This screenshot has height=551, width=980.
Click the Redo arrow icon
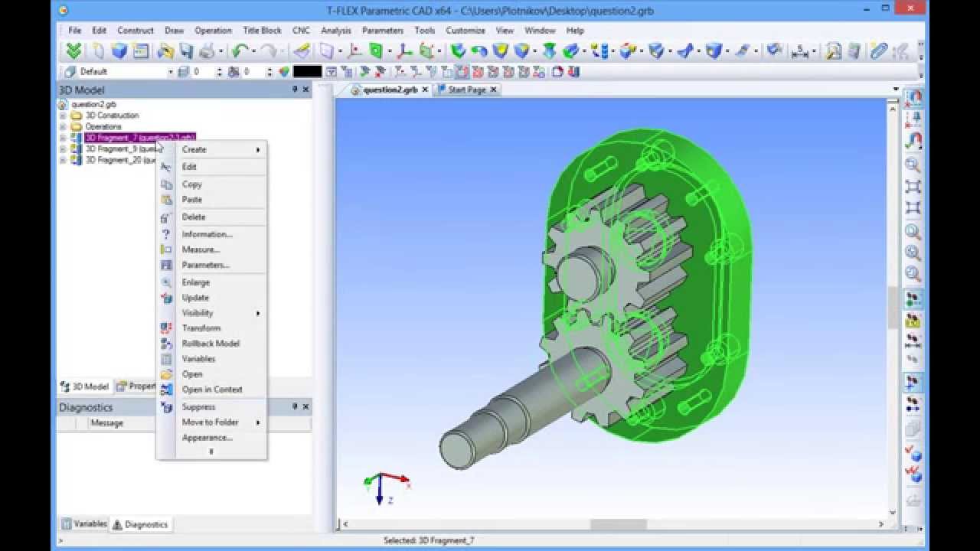(x=269, y=51)
